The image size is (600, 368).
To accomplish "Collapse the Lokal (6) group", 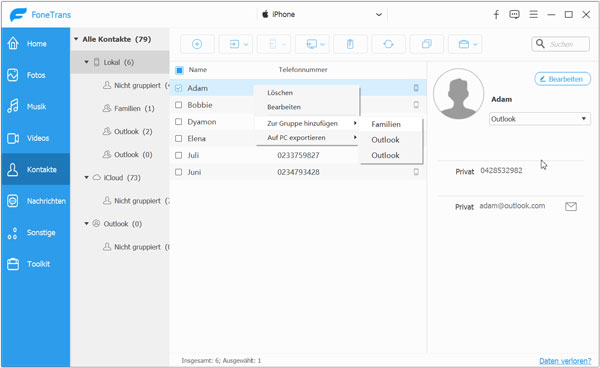I will [86, 62].
